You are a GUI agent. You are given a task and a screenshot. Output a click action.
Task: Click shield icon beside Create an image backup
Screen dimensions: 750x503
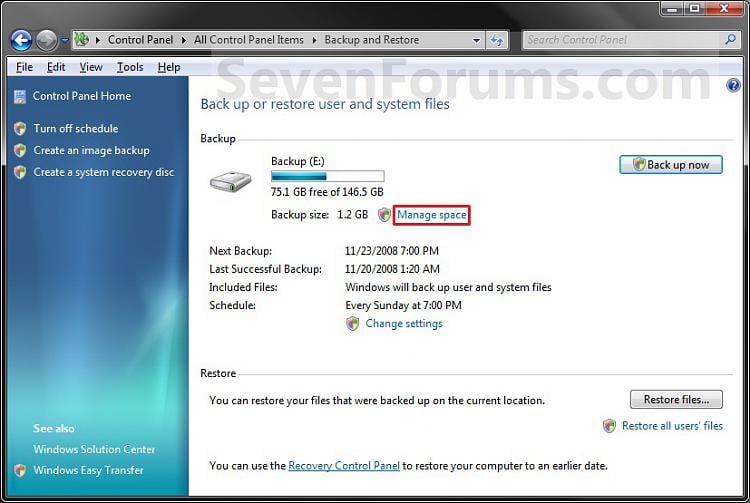tap(20, 151)
